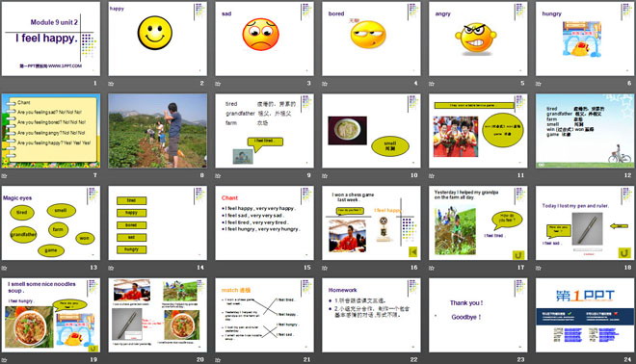
Task: Select the final 第1PPT promo slide
Action: point(585,315)
